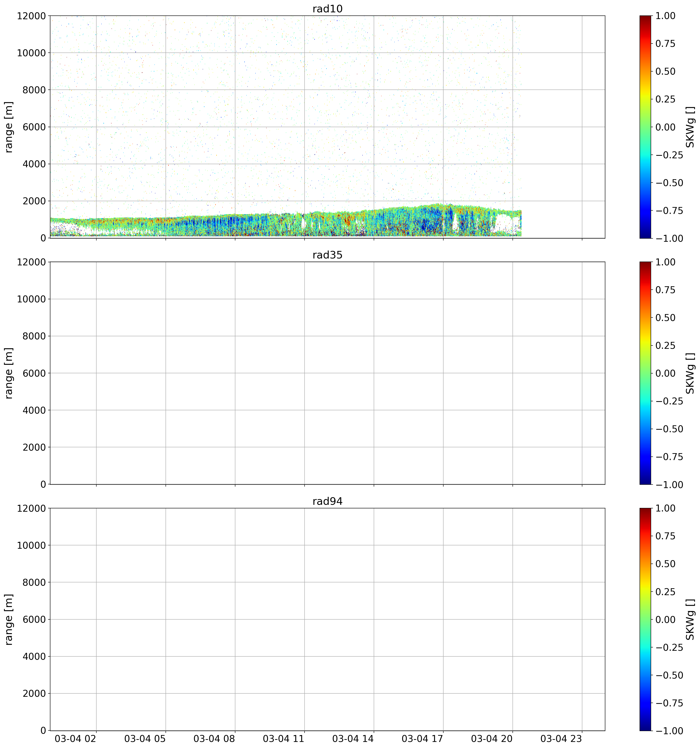Select the x-axis tick label 03-04 17
Image resolution: width=700 pixels, height=748 pixels.
[x=422, y=739]
